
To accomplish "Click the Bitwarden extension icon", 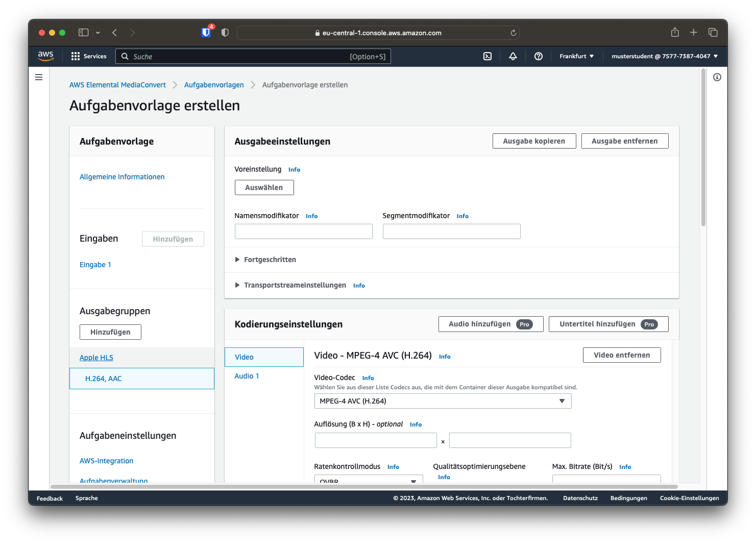I will click(x=206, y=32).
